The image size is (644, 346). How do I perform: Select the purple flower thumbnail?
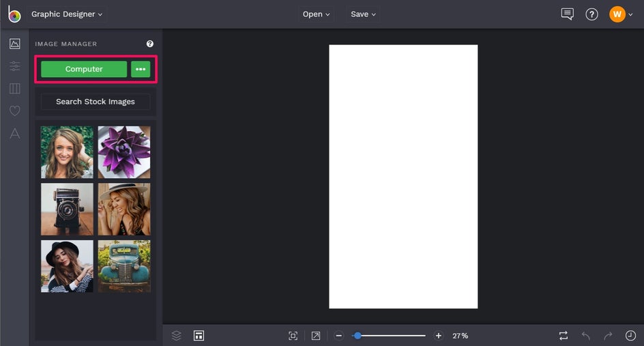(x=124, y=152)
